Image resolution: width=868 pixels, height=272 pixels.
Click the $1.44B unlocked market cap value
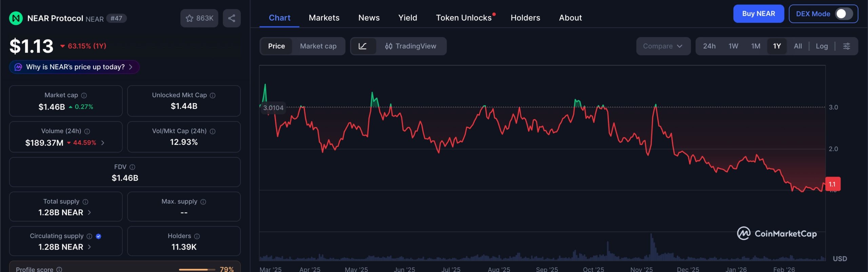pyautogui.click(x=184, y=106)
